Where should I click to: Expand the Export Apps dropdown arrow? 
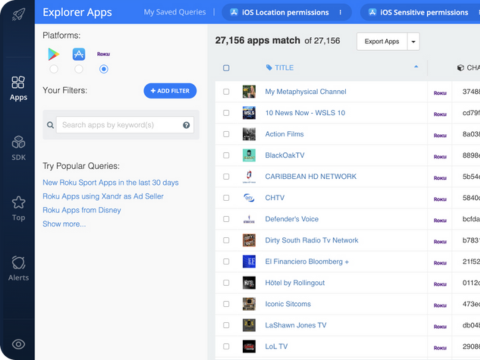(413, 42)
